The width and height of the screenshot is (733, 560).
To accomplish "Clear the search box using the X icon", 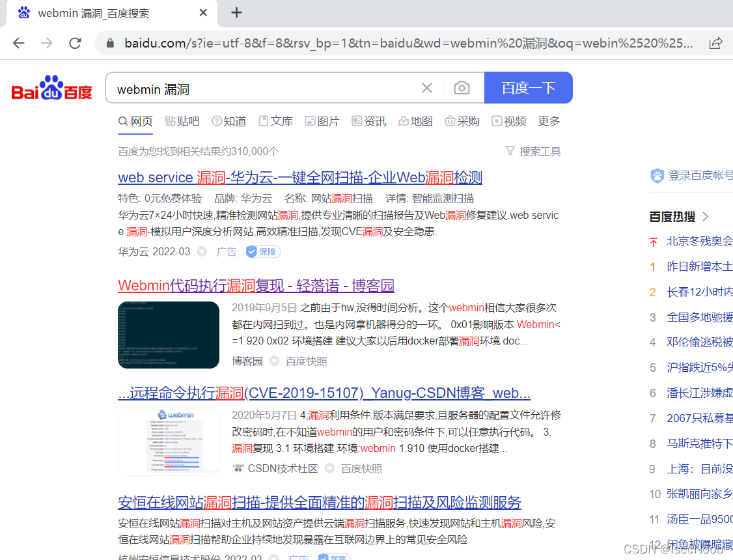I will click(x=426, y=88).
